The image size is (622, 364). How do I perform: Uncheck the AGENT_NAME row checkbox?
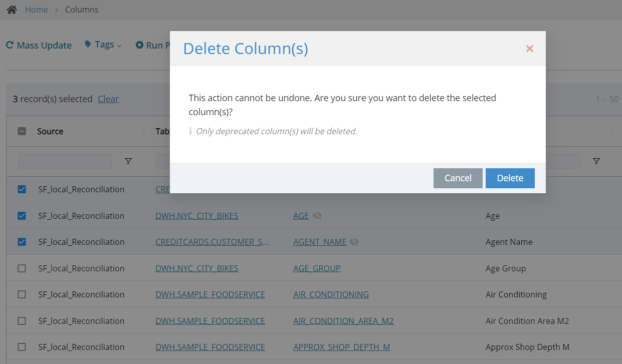(x=22, y=242)
